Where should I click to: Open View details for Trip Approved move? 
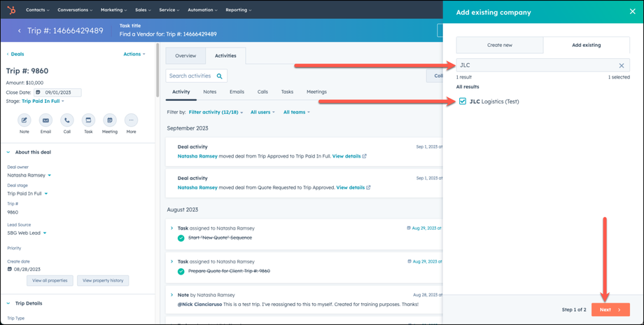click(x=350, y=187)
